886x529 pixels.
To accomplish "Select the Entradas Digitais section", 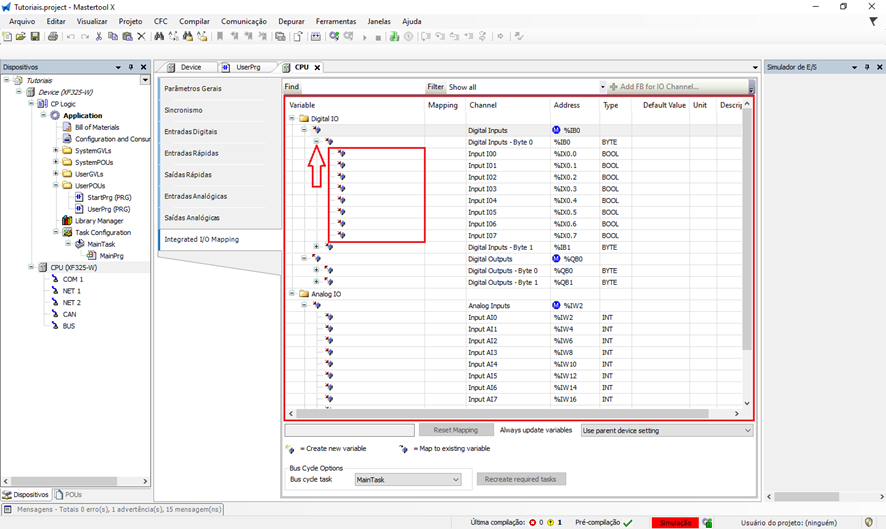I will (191, 132).
